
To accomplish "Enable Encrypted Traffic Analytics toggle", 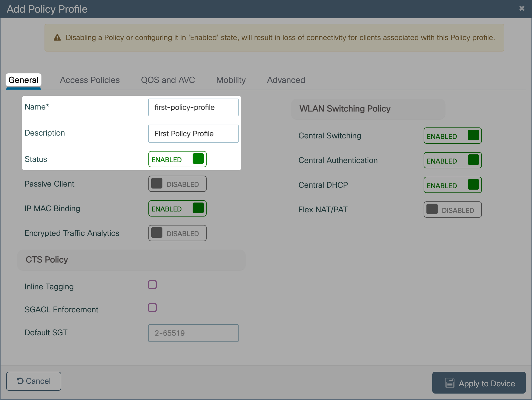I will point(177,233).
